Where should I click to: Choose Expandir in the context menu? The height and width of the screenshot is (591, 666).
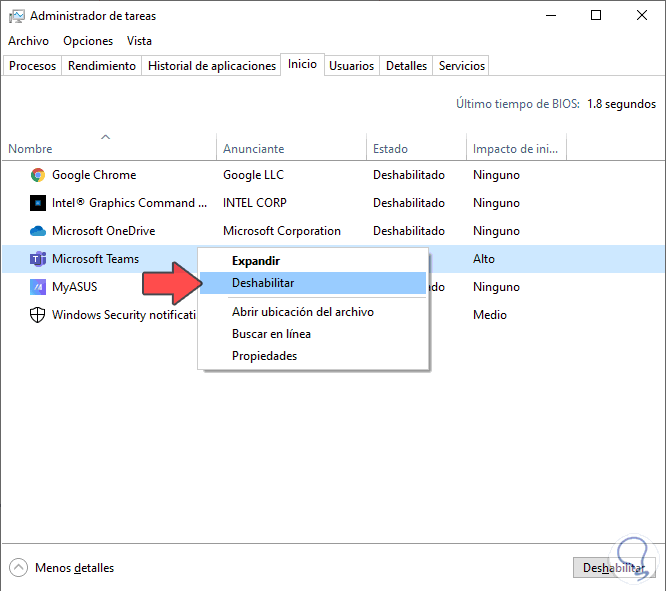(313, 261)
